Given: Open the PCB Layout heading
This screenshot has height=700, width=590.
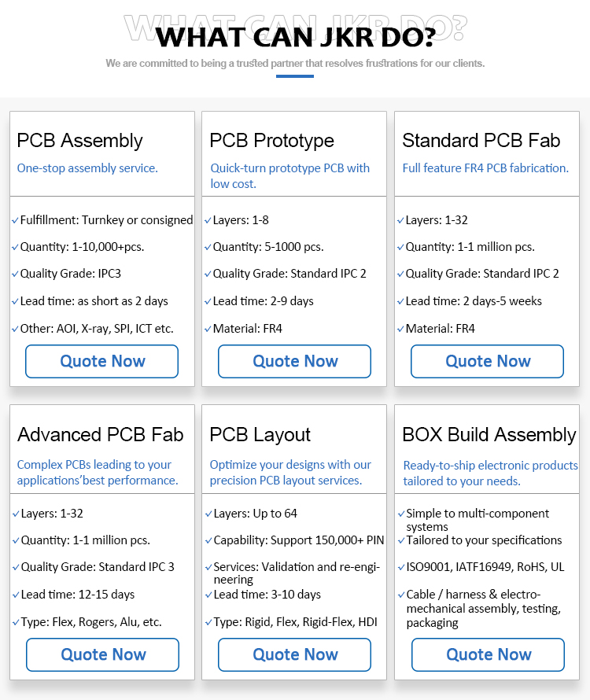Looking at the screenshot, I should point(260,434).
